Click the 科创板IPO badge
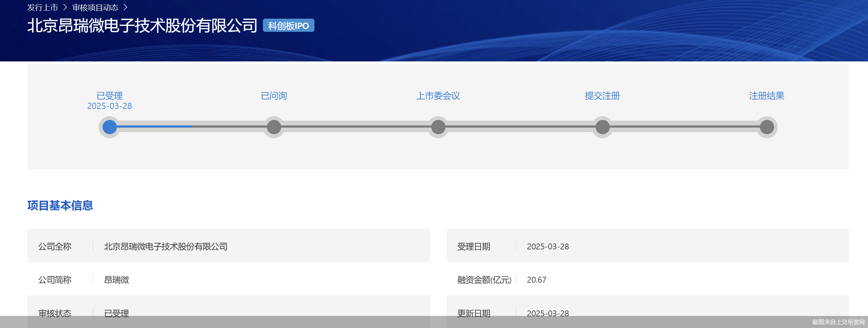Screen dimensions: 868x328 point(288,26)
